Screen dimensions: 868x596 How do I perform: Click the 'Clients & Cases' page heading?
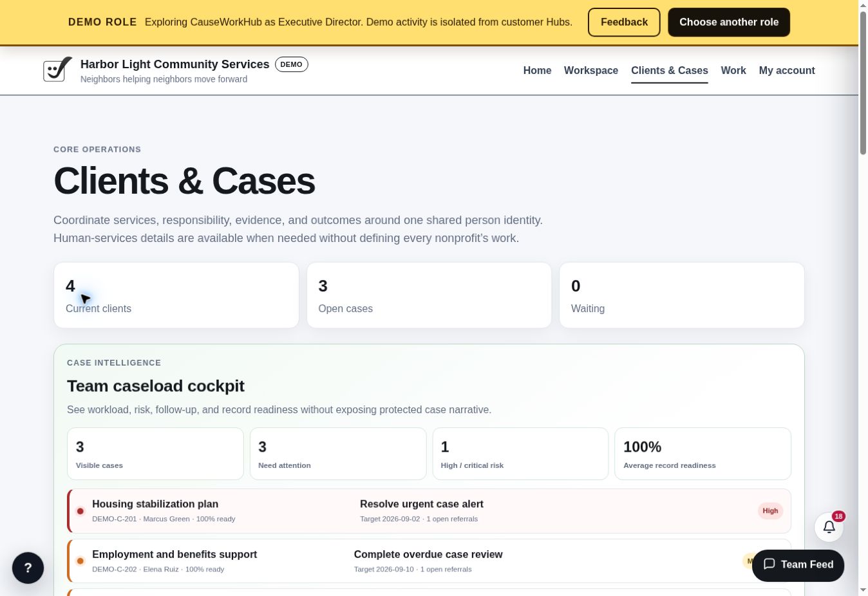tap(184, 181)
